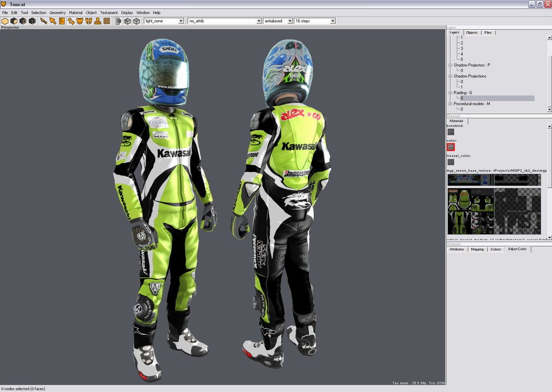Click the orange butterfly mirror toolbar icon
Viewport: 552px width, 392px height.
(x=89, y=21)
